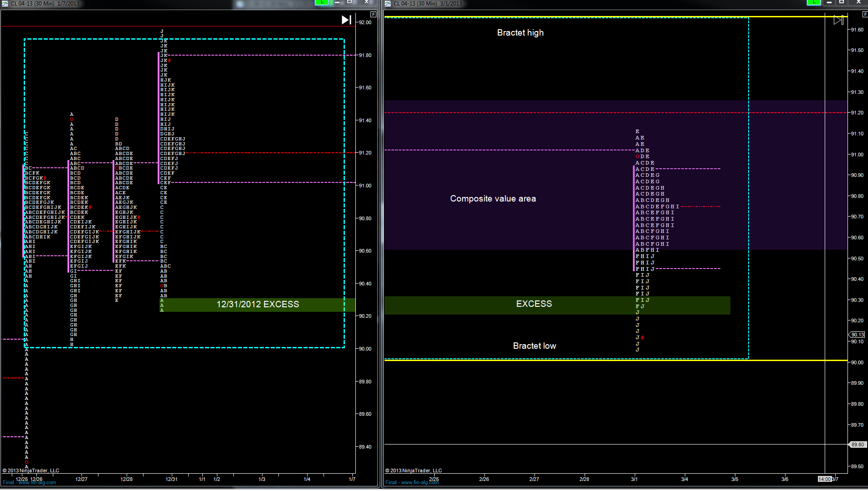Click the 91.20 price label on left chart axis
This screenshot has width=868, height=491.
[x=365, y=153]
